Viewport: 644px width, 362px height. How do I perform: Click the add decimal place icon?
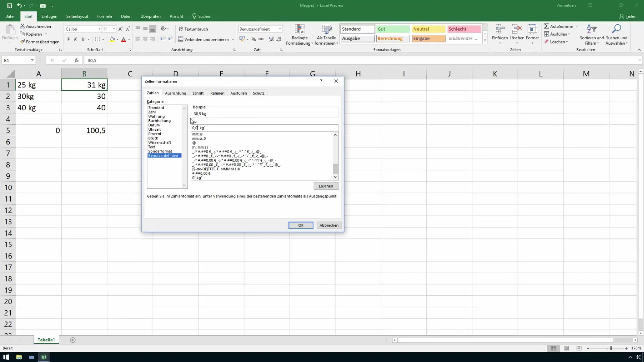pos(271,39)
